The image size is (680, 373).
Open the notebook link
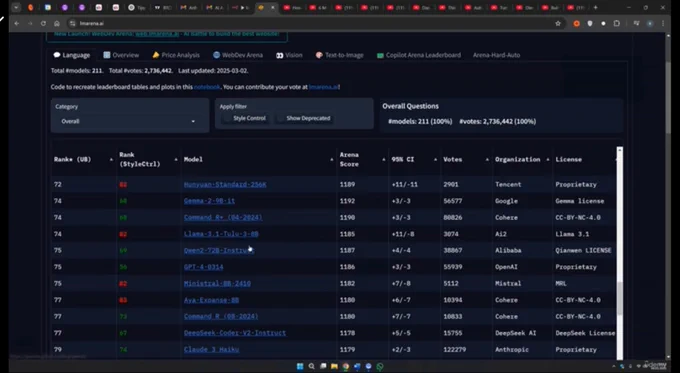207,87
